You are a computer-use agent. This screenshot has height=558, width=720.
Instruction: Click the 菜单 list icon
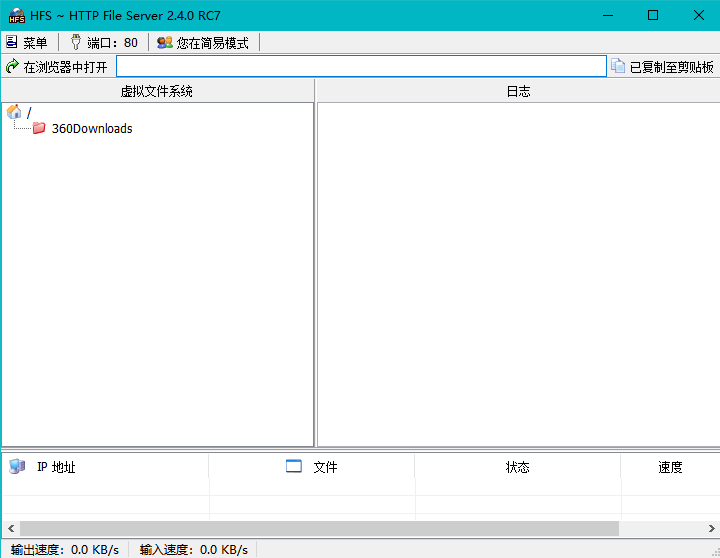(11, 42)
